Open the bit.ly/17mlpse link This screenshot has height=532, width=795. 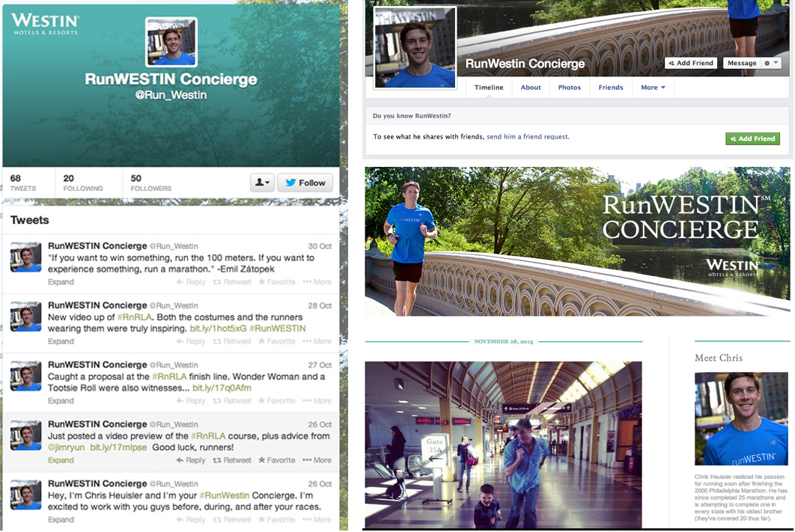click(x=118, y=447)
